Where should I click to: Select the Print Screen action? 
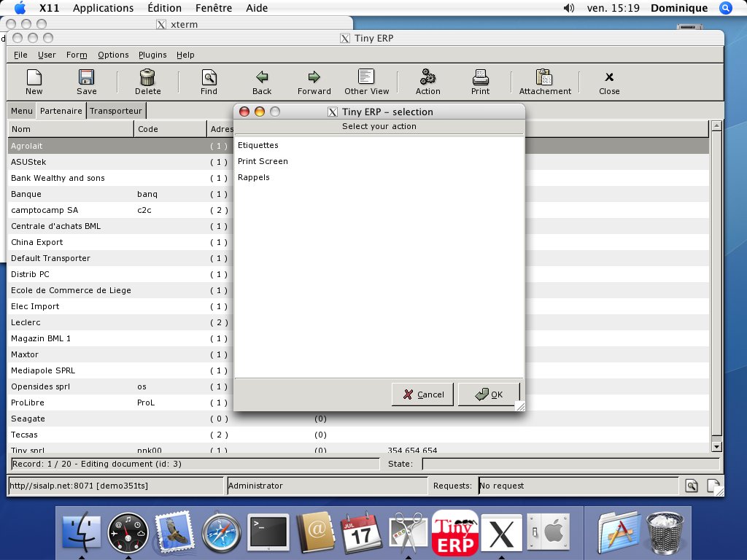tap(379, 161)
